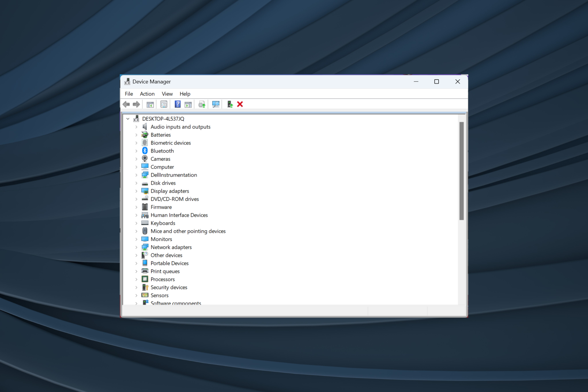Click the vertical scrollbar thumb

point(462,171)
